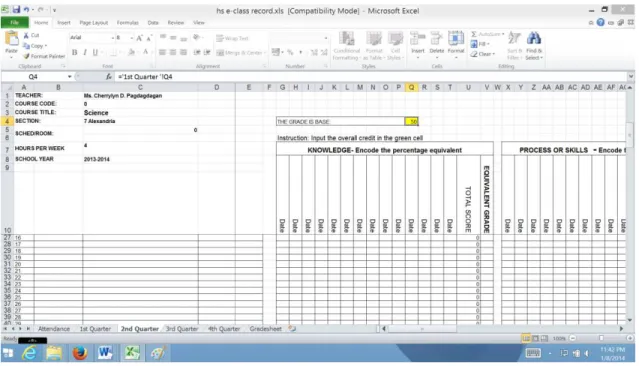Open the Arial font name dropdown
This screenshot has width=639, height=366.
point(112,38)
